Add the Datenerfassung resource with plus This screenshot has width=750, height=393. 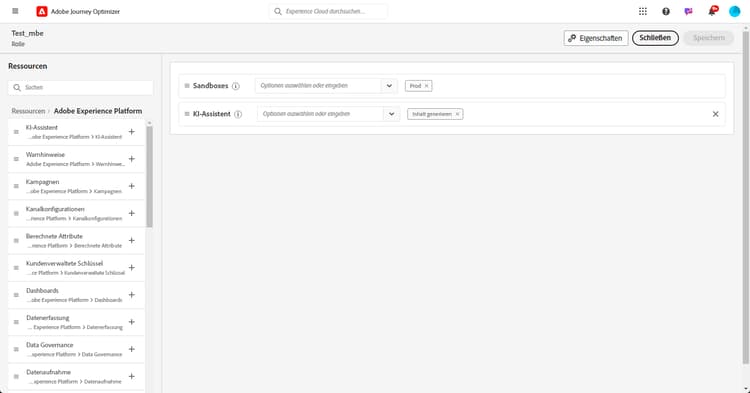132,322
